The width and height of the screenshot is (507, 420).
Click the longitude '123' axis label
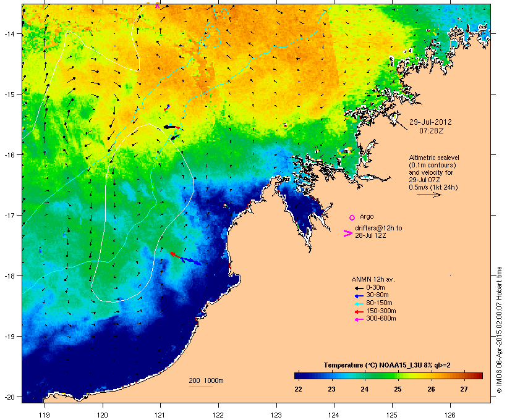click(276, 415)
